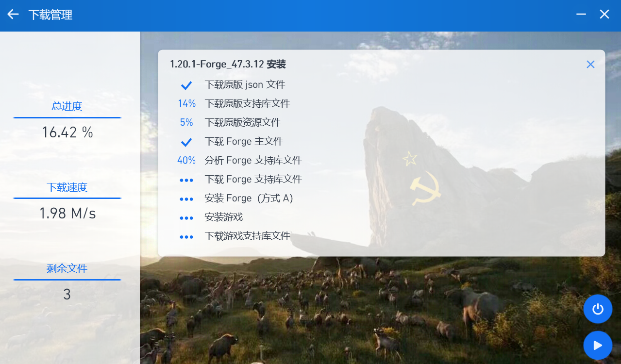Click the pending dots next to 安装游戏
The image size is (621, 364).
(x=186, y=218)
